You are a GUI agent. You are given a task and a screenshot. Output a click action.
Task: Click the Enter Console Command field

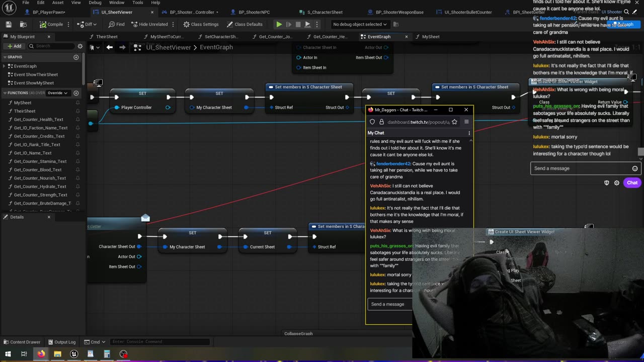coord(159,342)
